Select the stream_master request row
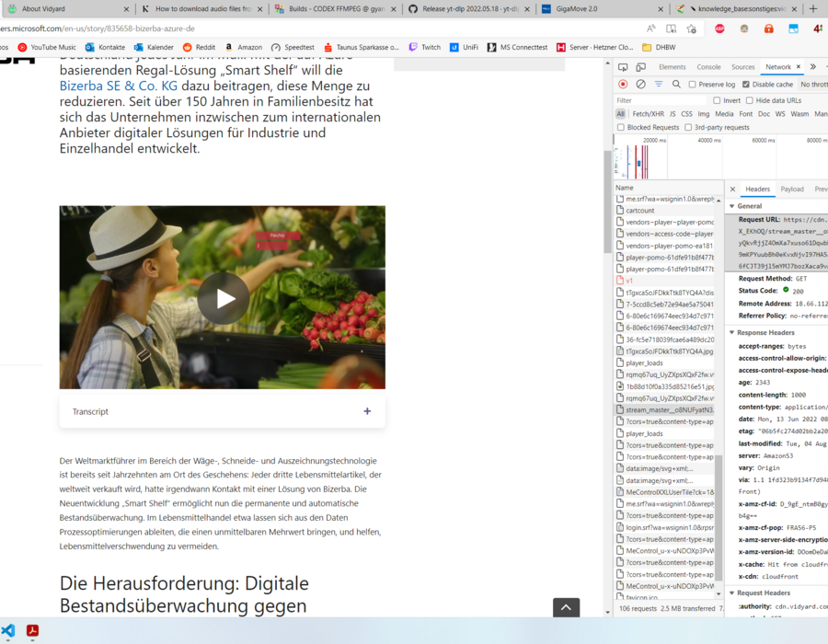Viewport: 828px width, 644px height. pyautogui.click(x=665, y=409)
